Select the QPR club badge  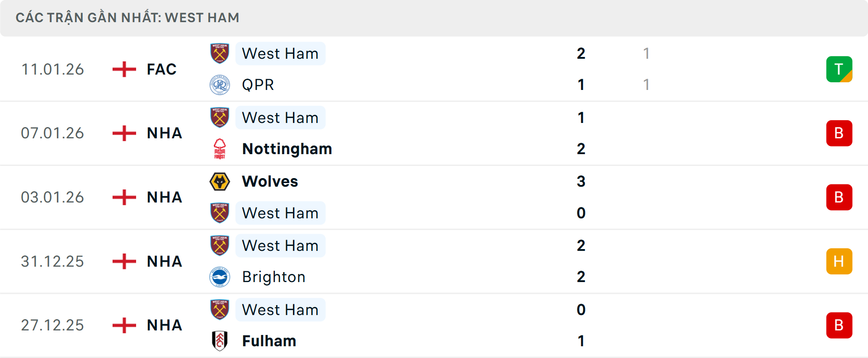220,85
